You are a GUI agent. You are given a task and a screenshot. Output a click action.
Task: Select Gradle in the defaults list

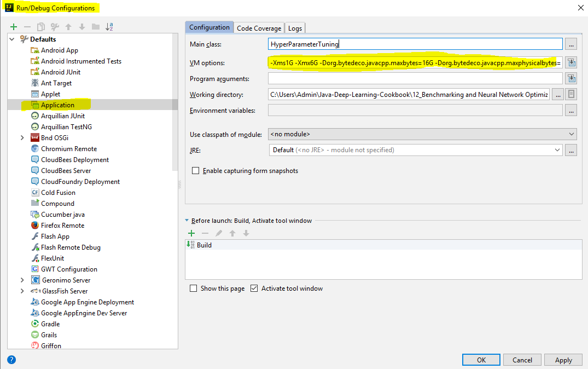point(50,324)
